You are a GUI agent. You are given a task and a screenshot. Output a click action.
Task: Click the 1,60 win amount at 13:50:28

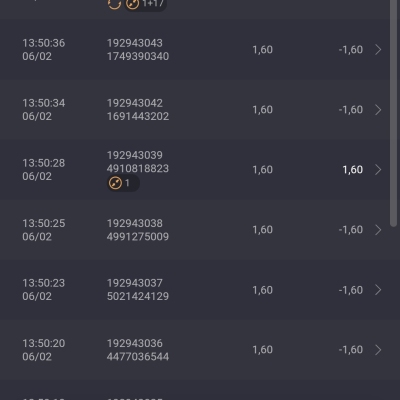353,170
